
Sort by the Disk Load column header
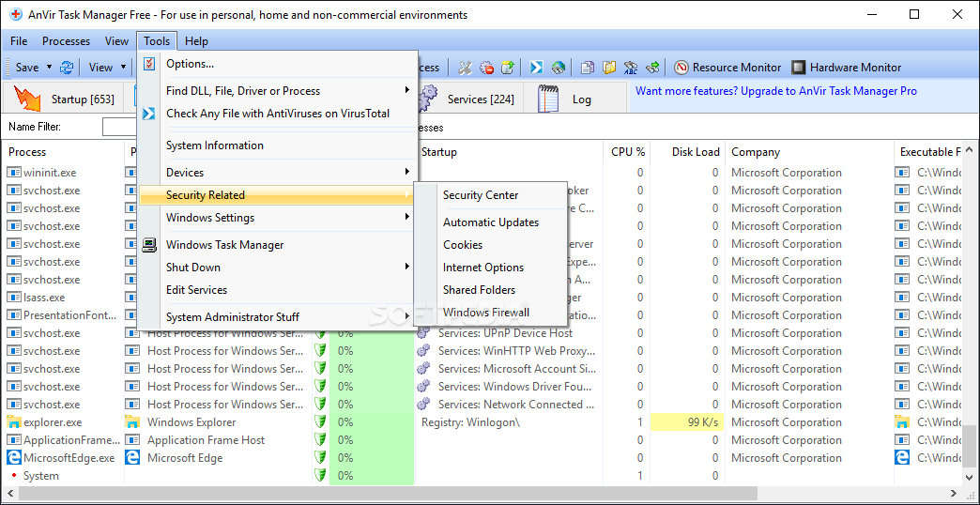(689, 152)
